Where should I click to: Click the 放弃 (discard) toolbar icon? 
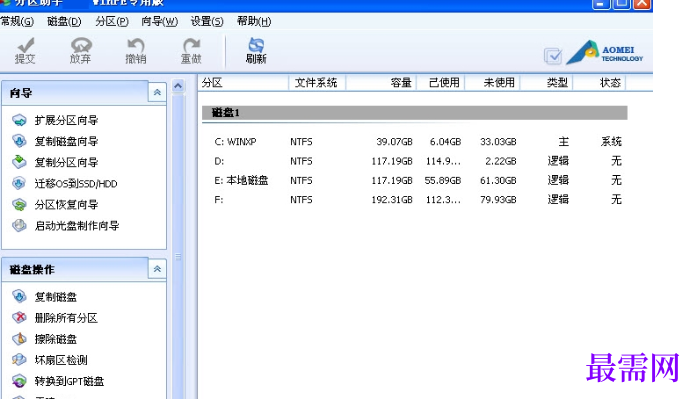pos(81,45)
